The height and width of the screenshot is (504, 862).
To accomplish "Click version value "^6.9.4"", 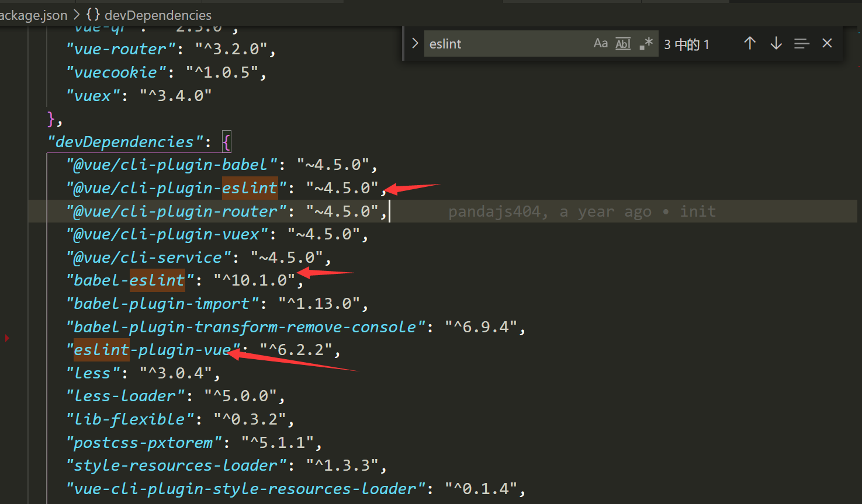I will (481, 327).
